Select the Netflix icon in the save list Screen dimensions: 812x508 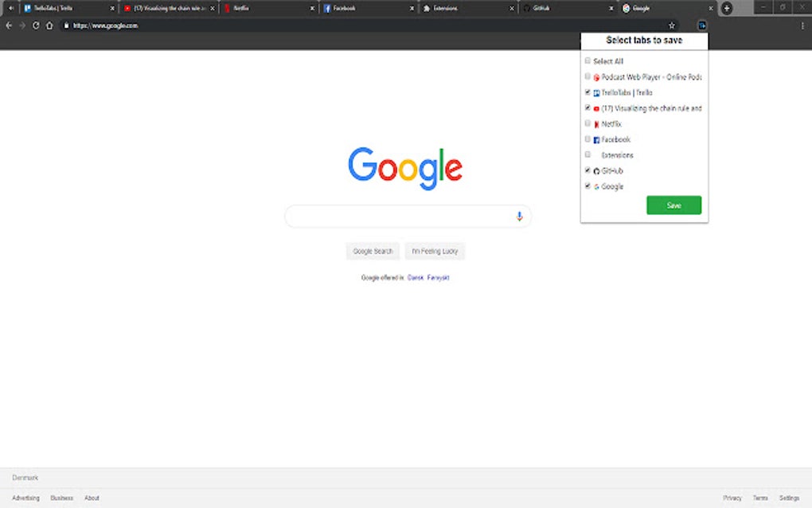(x=597, y=123)
